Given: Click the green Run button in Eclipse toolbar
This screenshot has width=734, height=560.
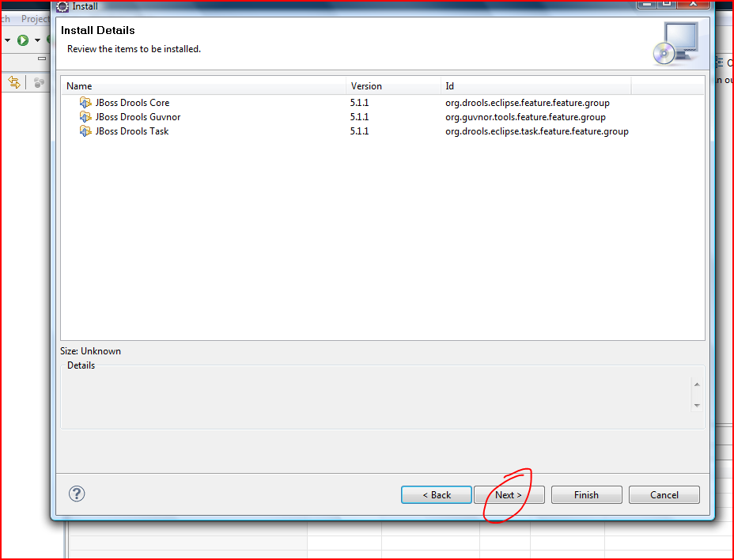Looking at the screenshot, I should (23, 40).
